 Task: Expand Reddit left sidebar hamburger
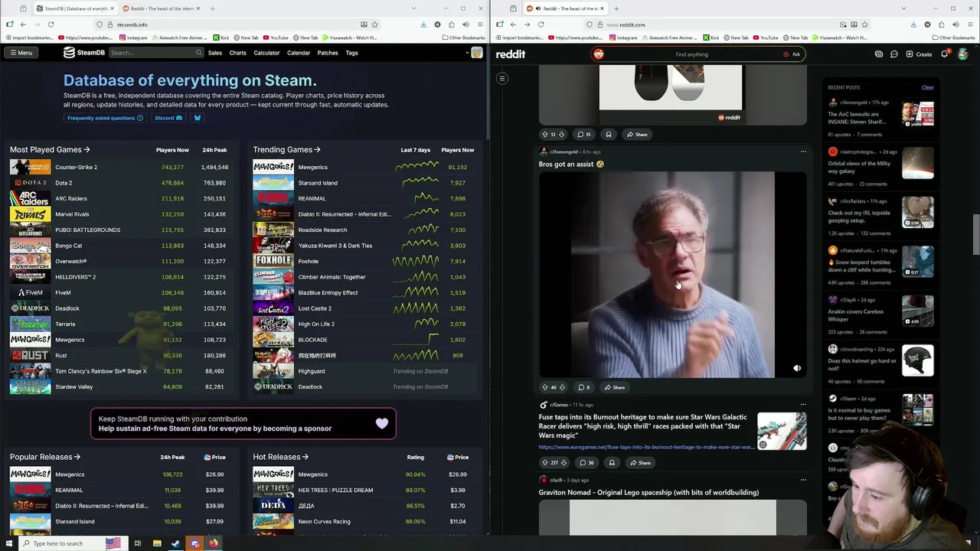tap(502, 78)
